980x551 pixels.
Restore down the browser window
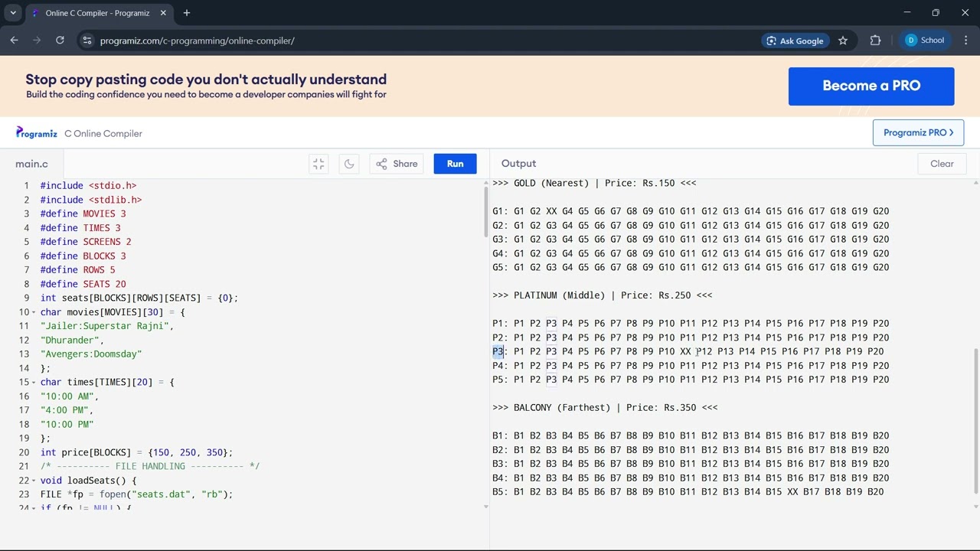coord(936,13)
